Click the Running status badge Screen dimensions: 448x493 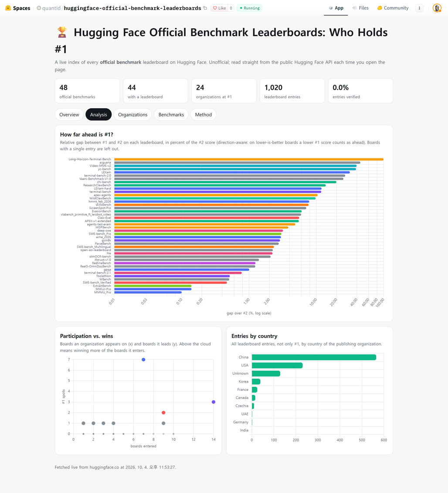(x=250, y=8)
